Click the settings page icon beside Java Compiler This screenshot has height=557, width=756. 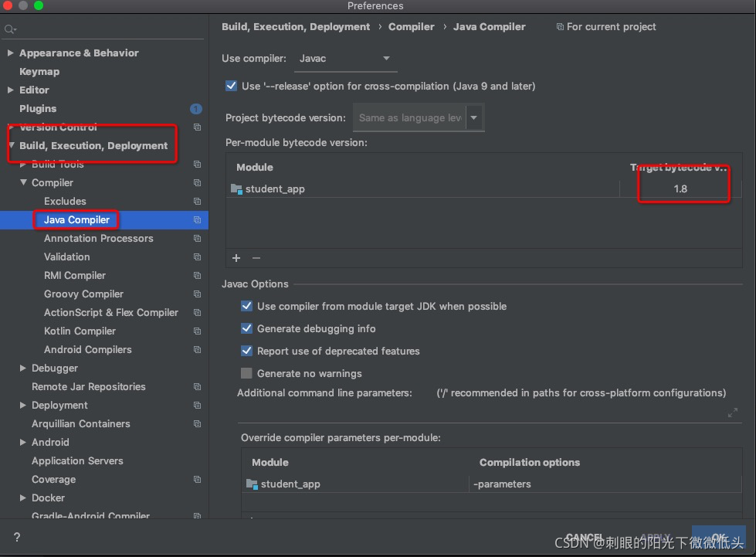click(196, 219)
